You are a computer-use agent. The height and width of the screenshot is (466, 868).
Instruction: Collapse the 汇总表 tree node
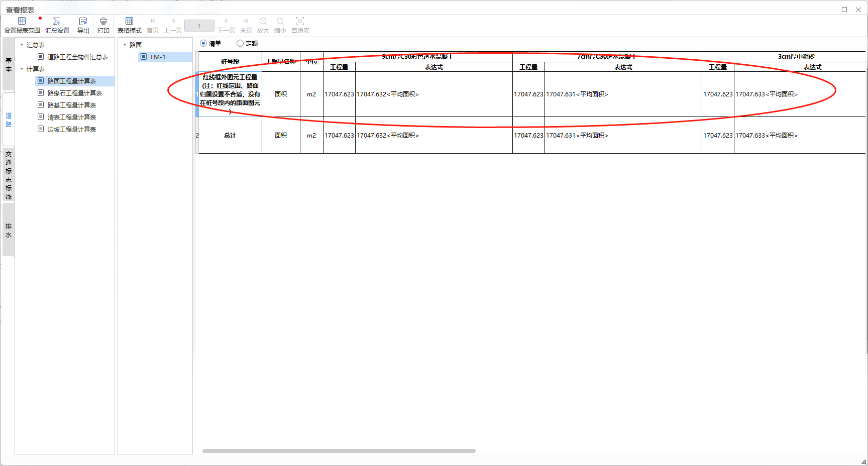pos(22,45)
